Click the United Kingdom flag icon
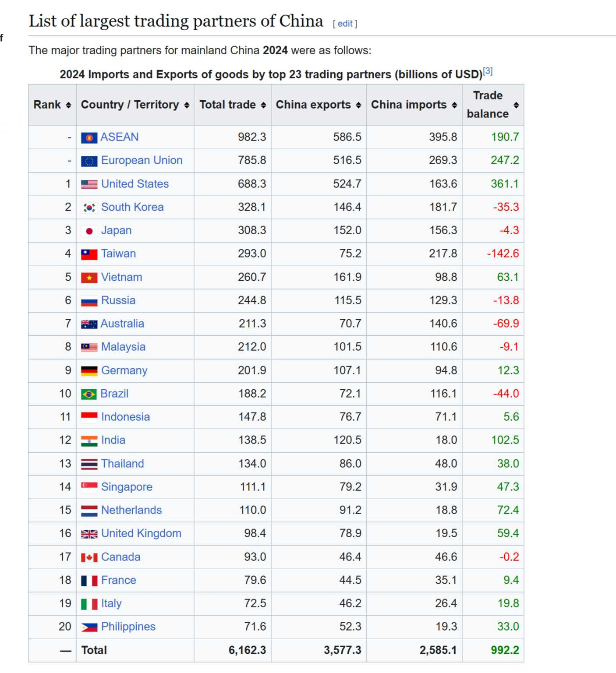616x673 pixels. pyautogui.click(x=89, y=534)
